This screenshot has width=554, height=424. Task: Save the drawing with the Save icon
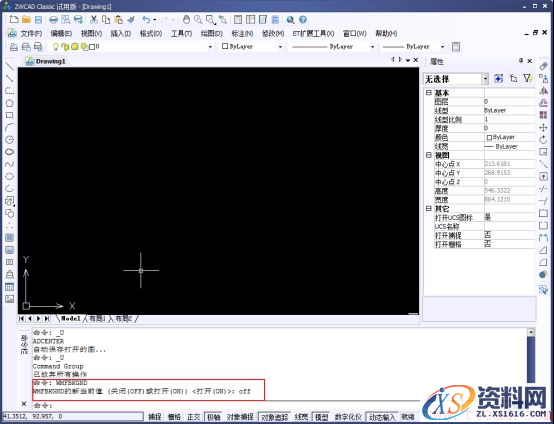[38, 19]
